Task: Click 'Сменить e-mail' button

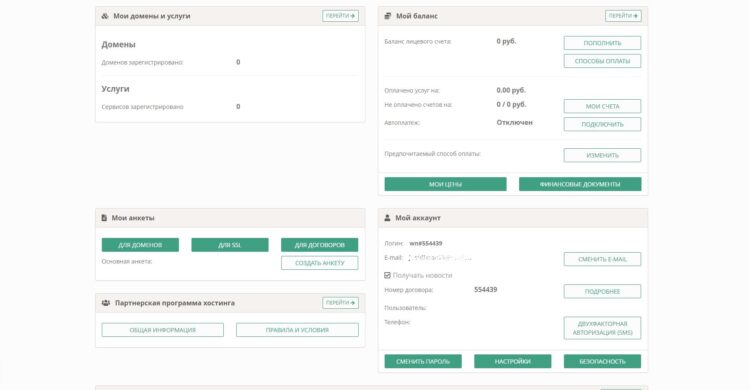Action: click(602, 259)
